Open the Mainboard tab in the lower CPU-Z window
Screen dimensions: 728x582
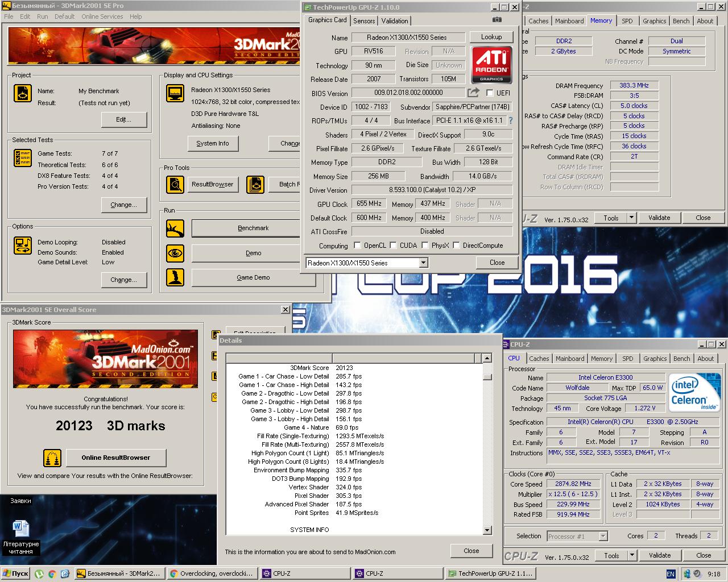[570, 359]
